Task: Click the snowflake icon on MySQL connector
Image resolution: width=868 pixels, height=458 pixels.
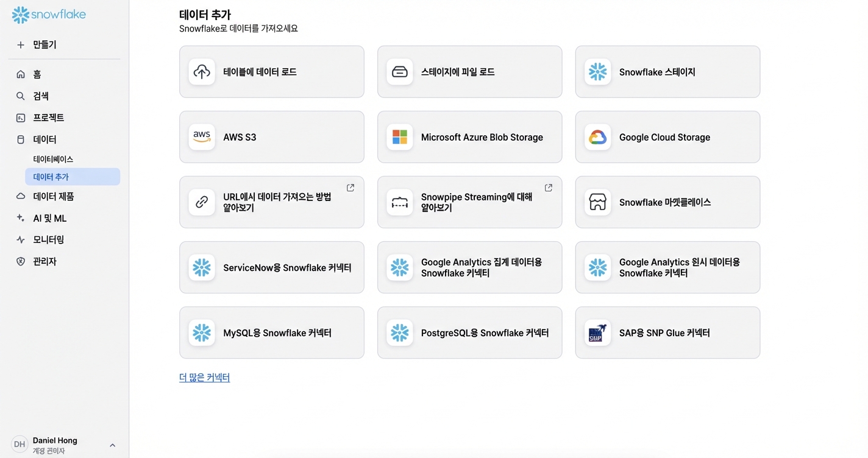Action: click(x=202, y=333)
